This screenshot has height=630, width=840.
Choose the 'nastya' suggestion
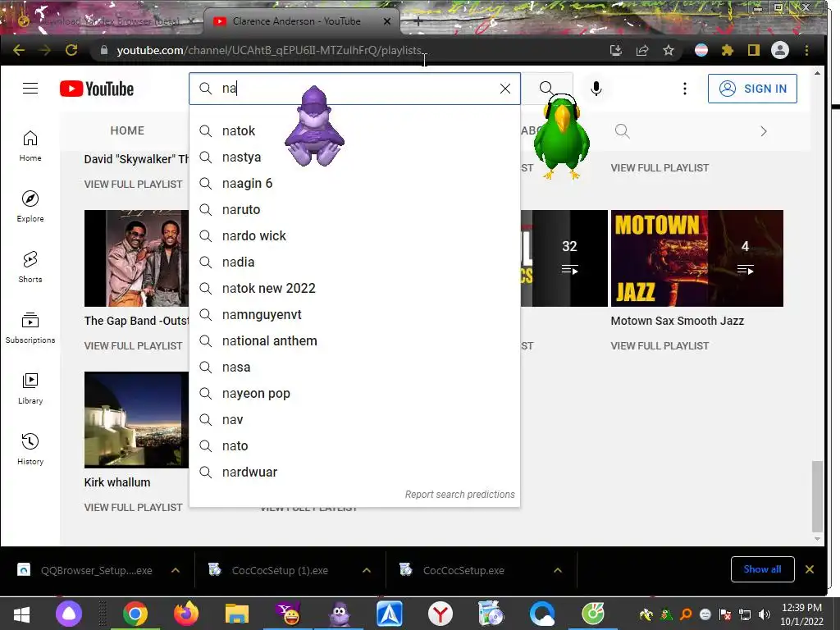click(x=354, y=157)
